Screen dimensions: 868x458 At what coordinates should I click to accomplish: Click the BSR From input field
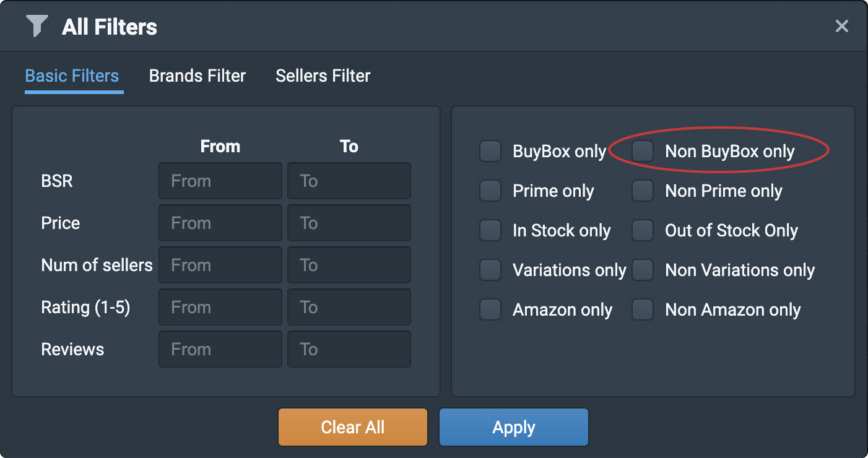coord(220,181)
